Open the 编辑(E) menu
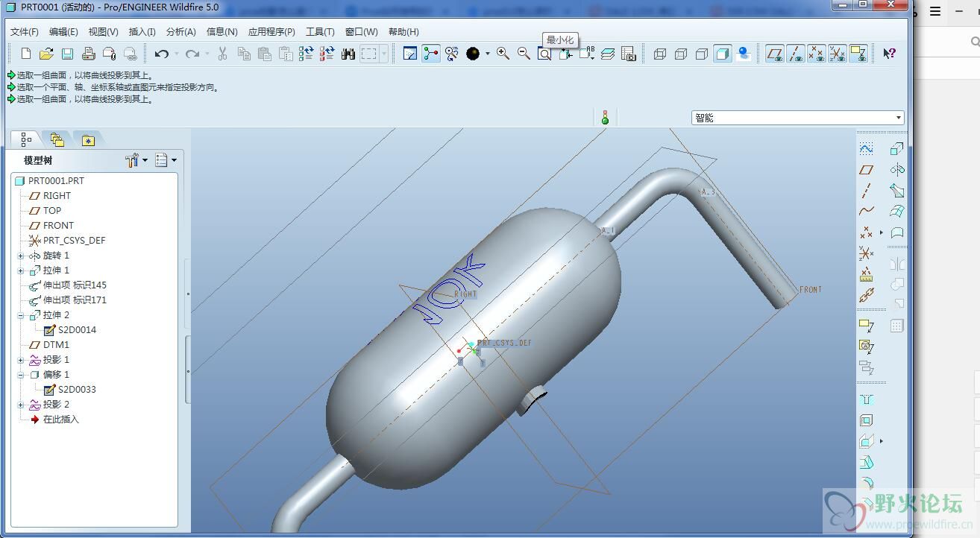The width and height of the screenshot is (980, 538). point(63,32)
